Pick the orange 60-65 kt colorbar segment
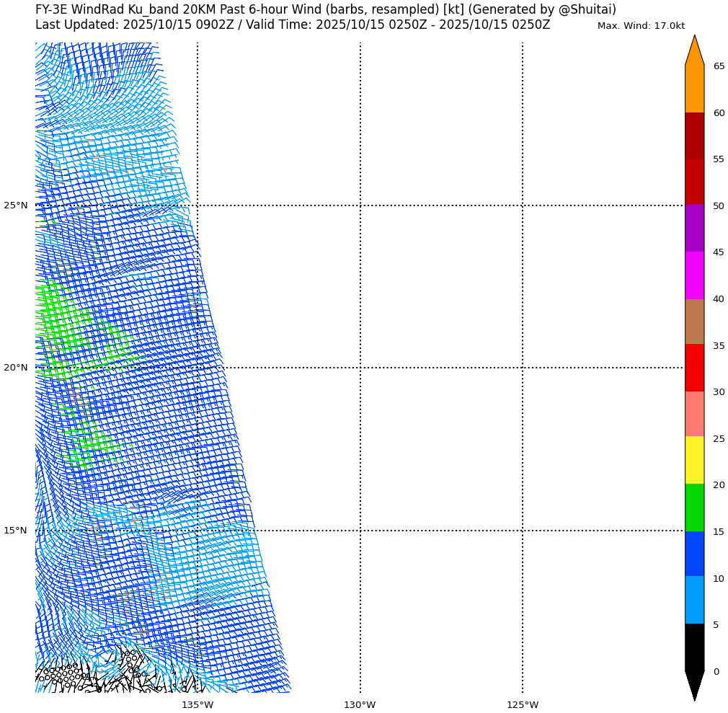The image size is (728, 713). point(694,89)
